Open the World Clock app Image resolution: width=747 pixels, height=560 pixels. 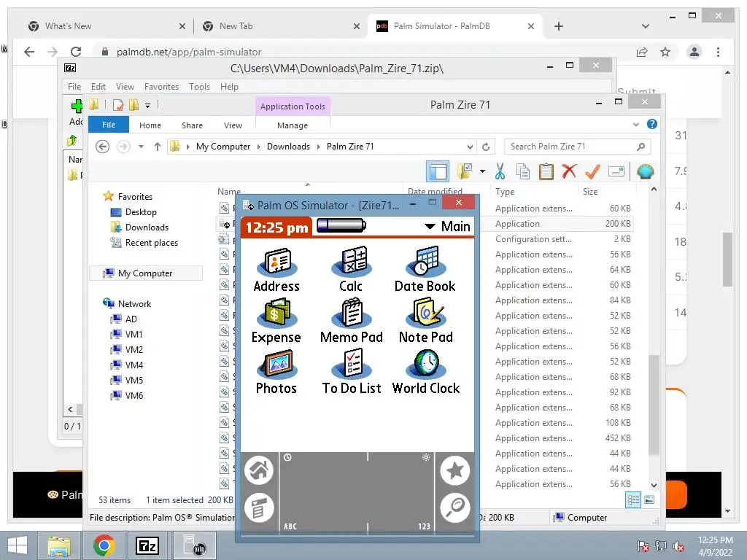coord(426,371)
